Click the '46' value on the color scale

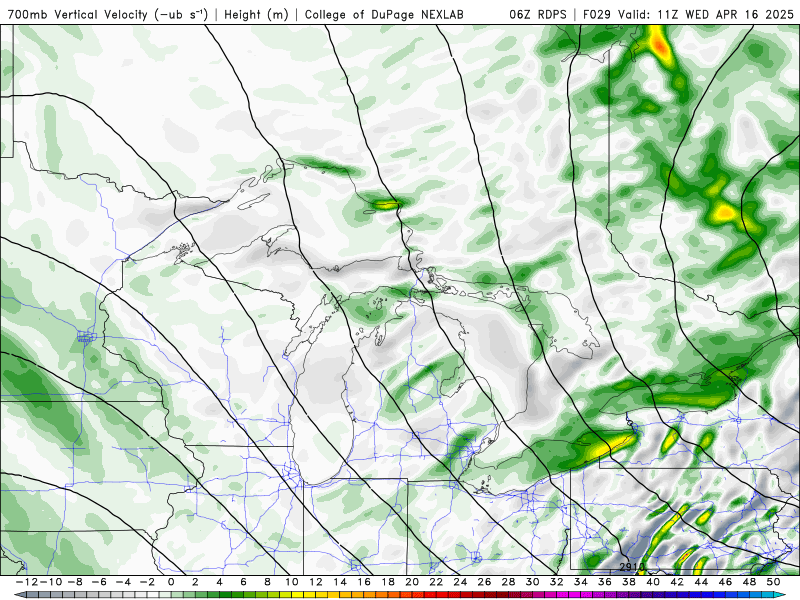coord(726,582)
